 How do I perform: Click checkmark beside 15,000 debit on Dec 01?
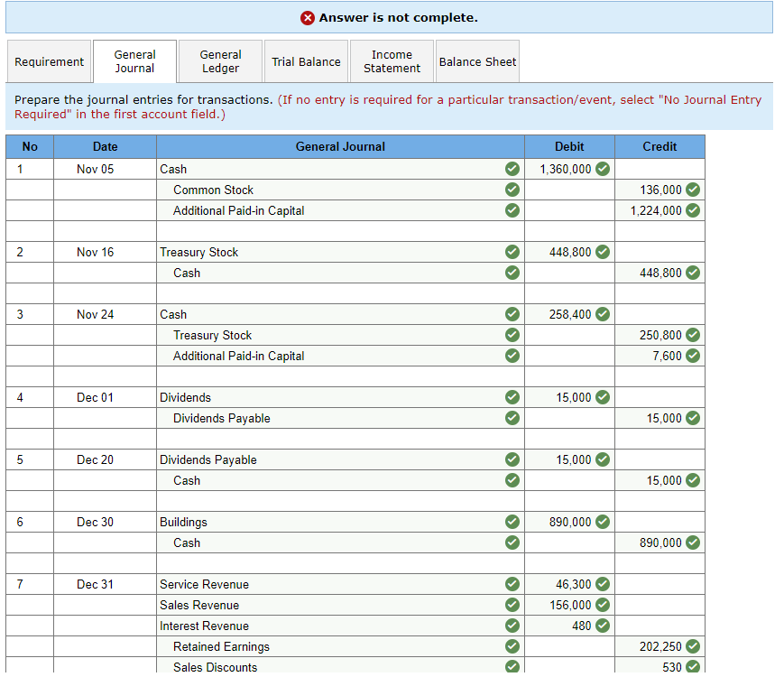point(603,397)
